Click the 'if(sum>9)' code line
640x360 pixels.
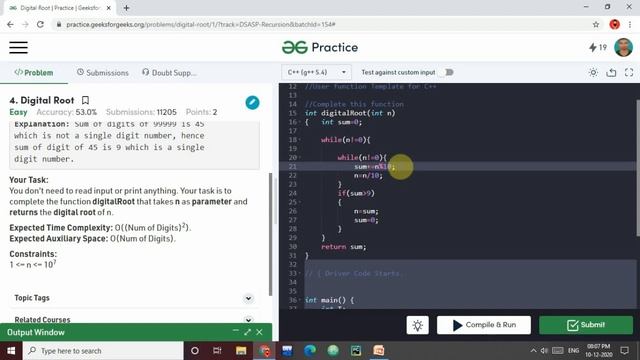point(356,193)
